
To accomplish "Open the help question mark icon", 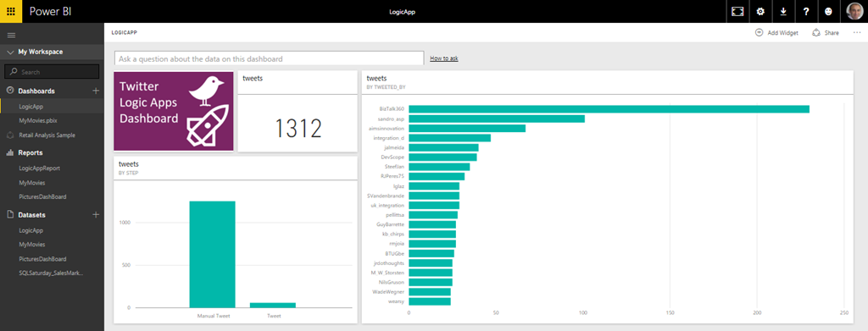I will pyautogui.click(x=806, y=12).
